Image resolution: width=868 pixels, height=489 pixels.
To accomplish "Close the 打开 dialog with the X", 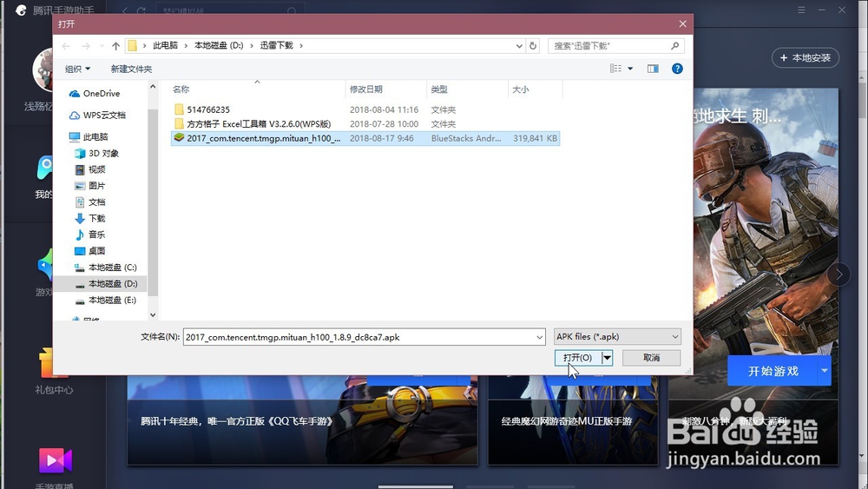I will [x=682, y=23].
